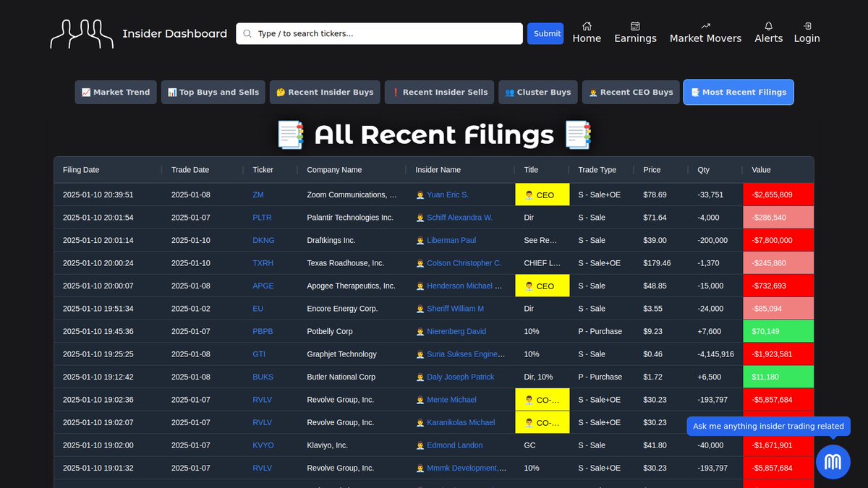Sort by Insider Name column header
Screen dimensions: 868x488
[438, 170]
